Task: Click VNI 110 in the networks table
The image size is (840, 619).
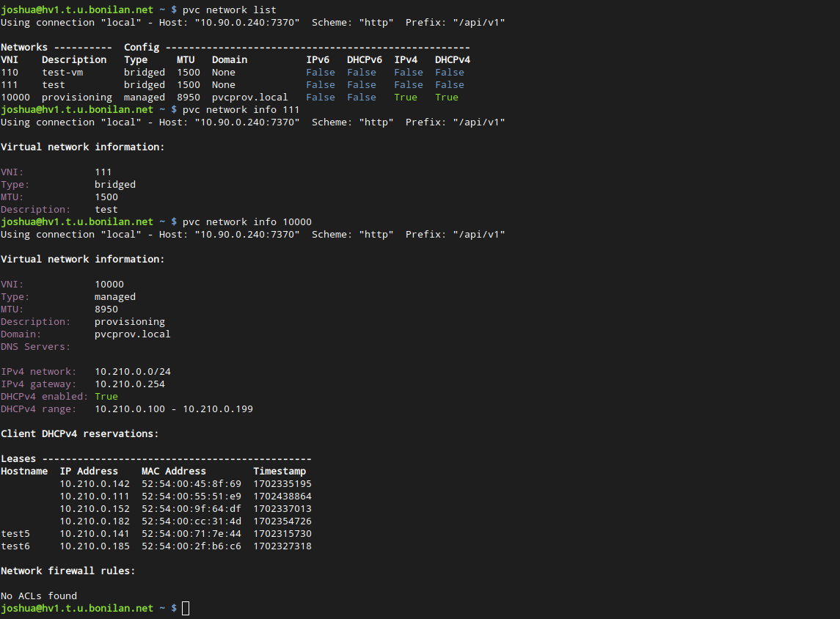Action: click(10, 72)
